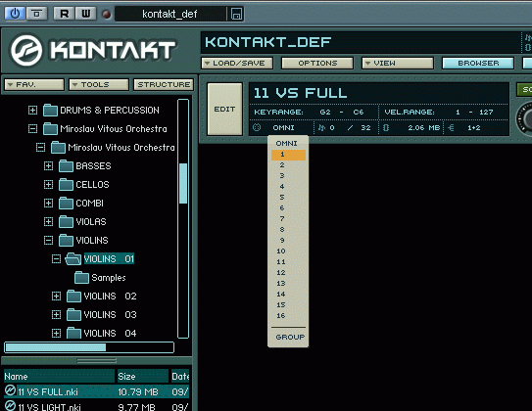Click the output 1+2 value
This screenshot has width=532, height=411.
click(x=474, y=128)
